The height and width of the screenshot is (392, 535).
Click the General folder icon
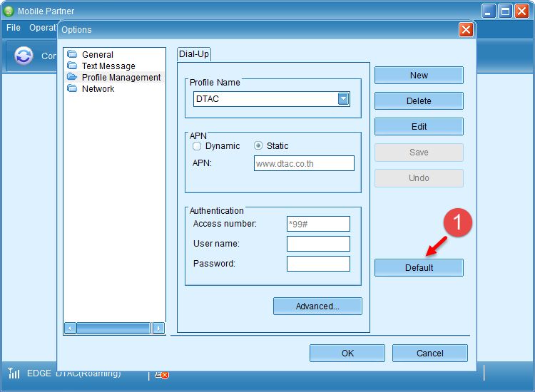(72, 54)
